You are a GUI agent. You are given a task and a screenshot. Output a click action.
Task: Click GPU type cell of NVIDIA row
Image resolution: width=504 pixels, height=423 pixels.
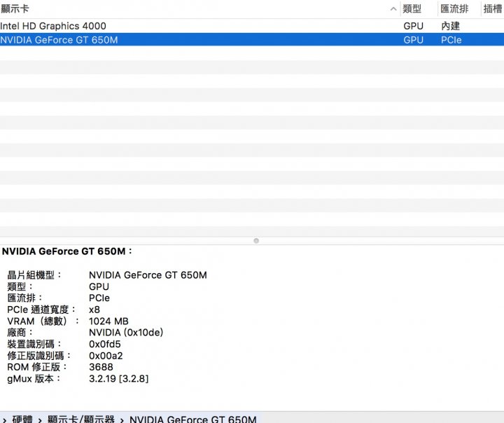click(x=414, y=40)
